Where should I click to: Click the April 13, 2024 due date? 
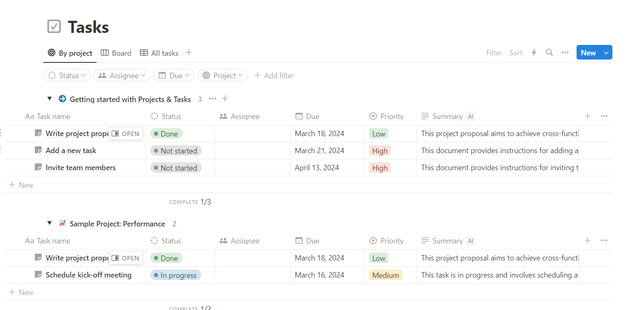317,168
